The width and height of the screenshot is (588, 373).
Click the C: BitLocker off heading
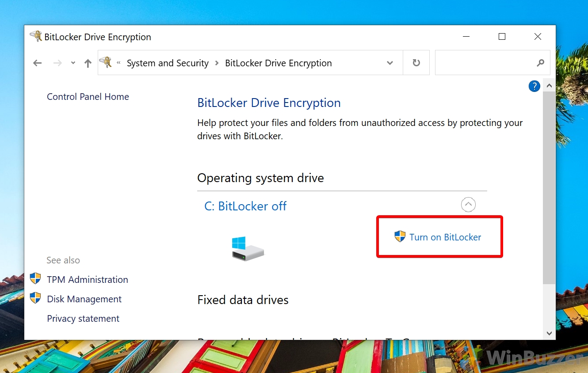click(x=245, y=206)
